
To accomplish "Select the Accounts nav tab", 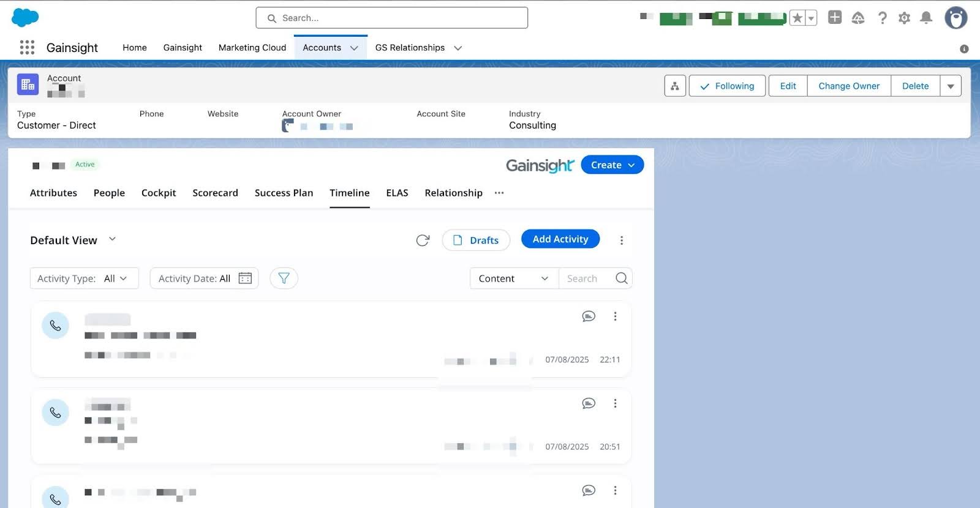I will tap(322, 48).
